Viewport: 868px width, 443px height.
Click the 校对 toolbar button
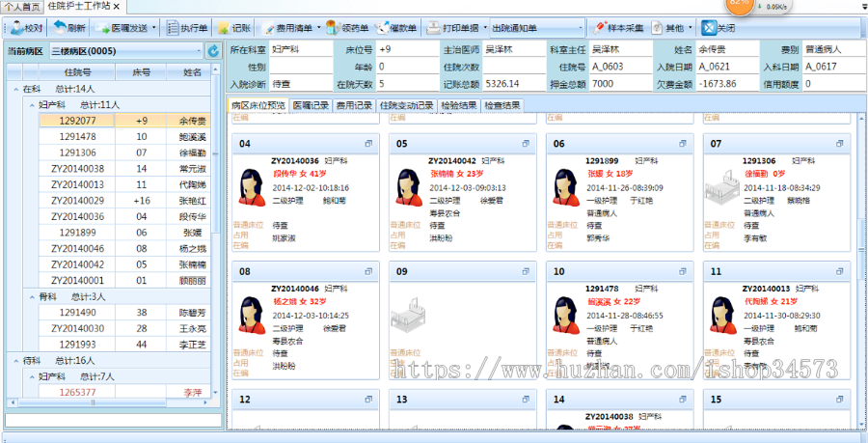tap(27, 28)
